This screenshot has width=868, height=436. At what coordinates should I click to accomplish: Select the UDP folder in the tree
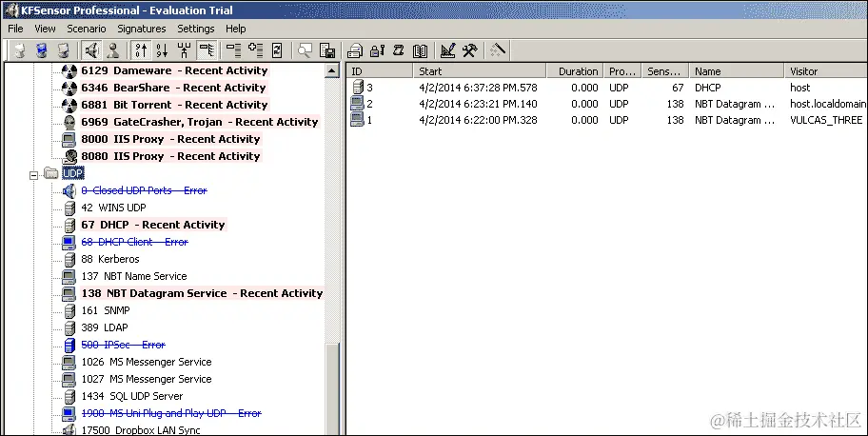coord(72,173)
